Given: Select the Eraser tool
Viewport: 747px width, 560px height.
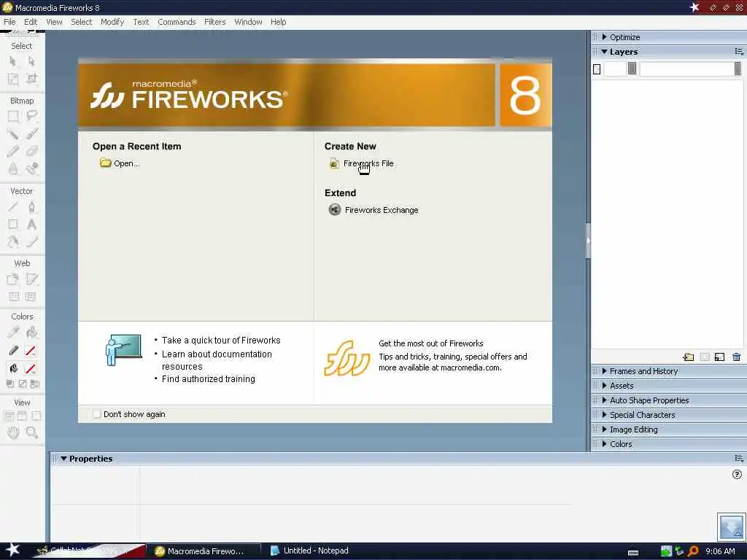Looking at the screenshot, I should pos(31,152).
